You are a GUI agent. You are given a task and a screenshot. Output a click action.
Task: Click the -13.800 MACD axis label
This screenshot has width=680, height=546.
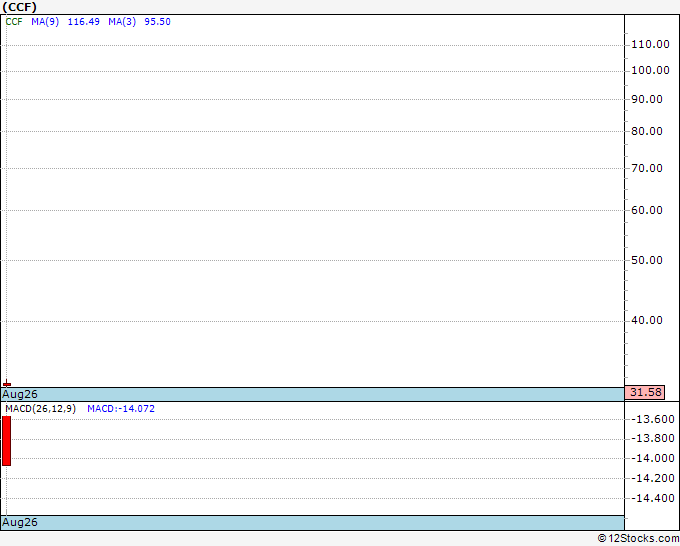pos(653,438)
